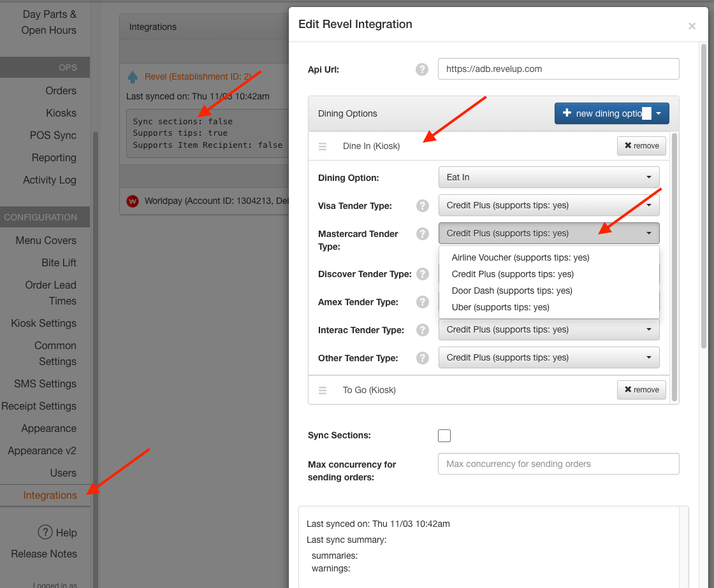Click the dining options list scrollbar
The width and height of the screenshot is (714, 588).
click(674, 267)
